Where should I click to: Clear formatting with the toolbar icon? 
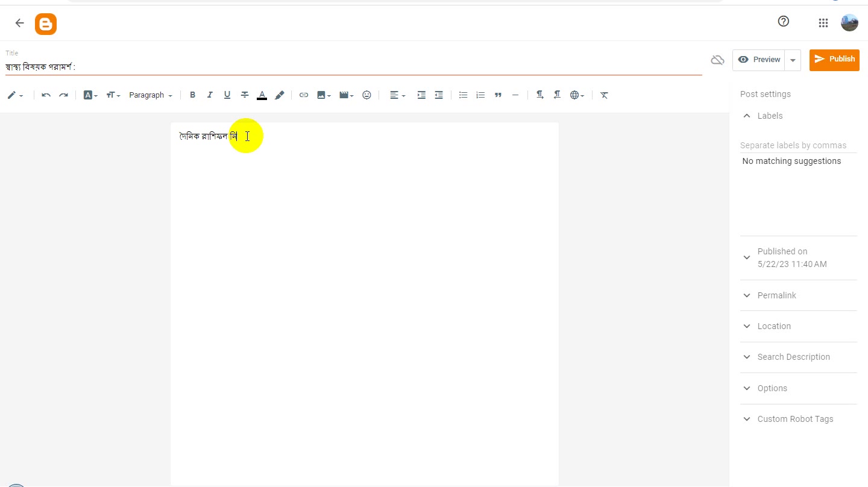(604, 95)
